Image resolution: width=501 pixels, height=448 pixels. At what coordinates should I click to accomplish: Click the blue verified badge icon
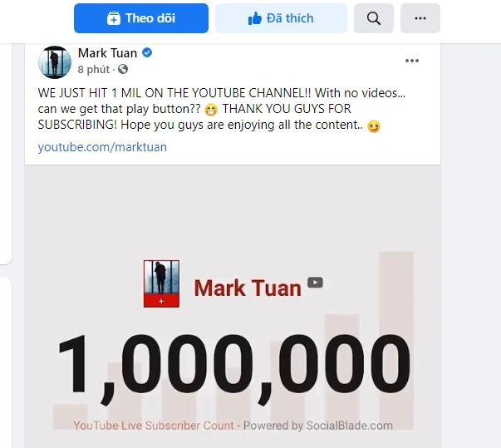[x=147, y=52]
